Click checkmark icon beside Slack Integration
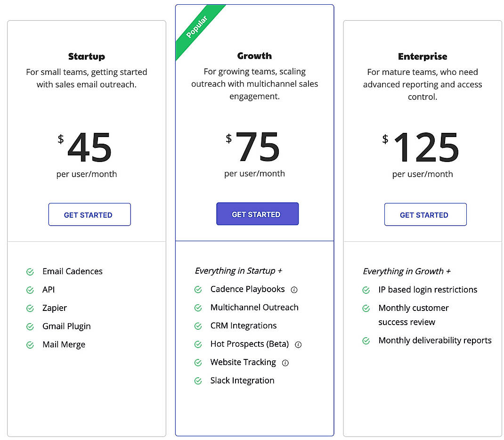504x440 pixels. pyautogui.click(x=198, y=381)
